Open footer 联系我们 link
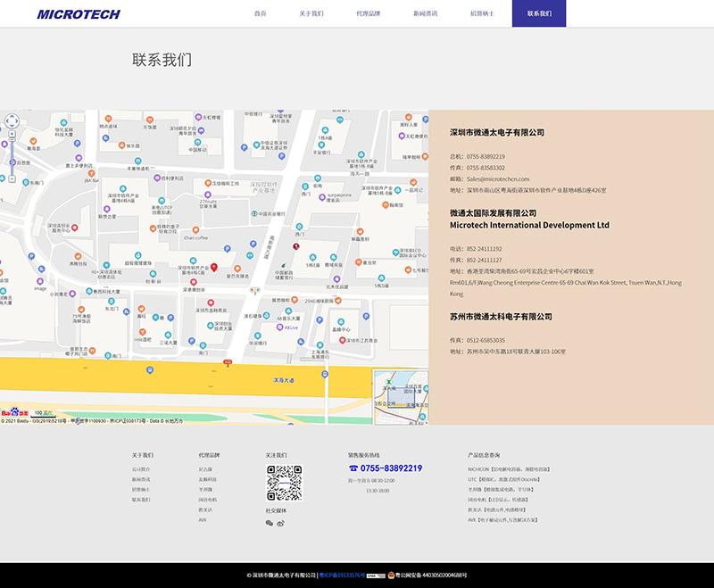The width and height of the screenshot is (714, 588). click(x=141, y=500)
